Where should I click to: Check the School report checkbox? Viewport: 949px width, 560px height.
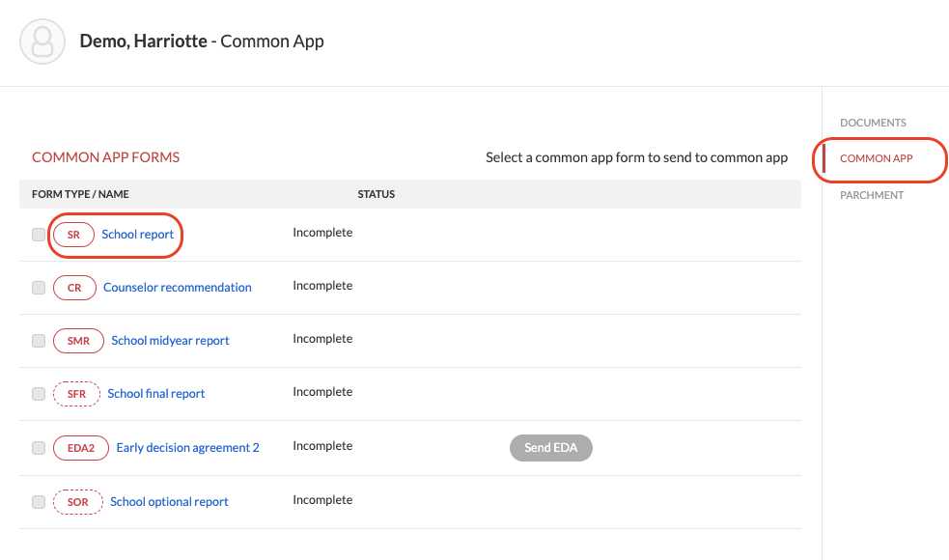point(39,235)
